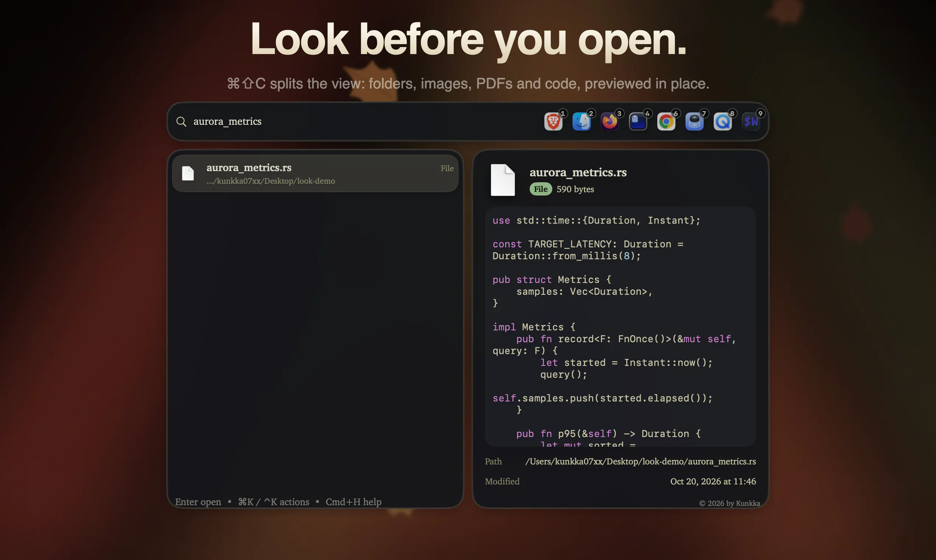Click the 'impl Metrics {' code line
The image size is (936, 560).
tap(534, 327)
